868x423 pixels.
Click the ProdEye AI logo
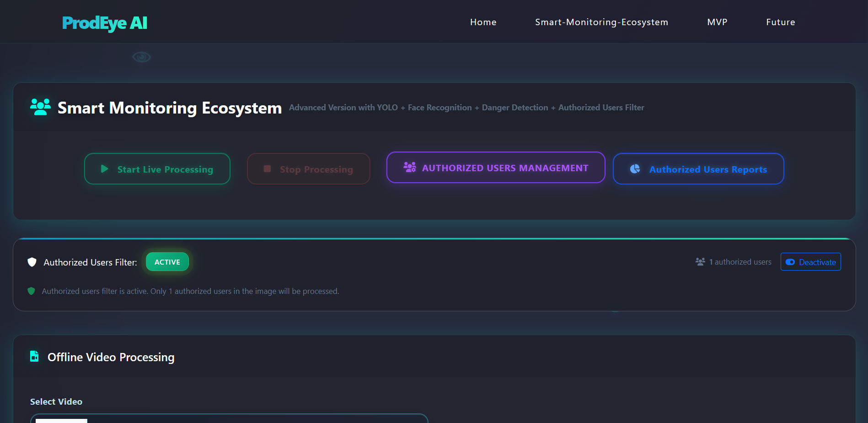coord(105,23)
